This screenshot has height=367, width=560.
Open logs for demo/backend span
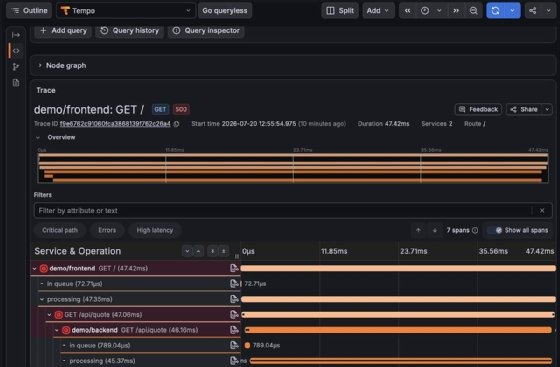click(234, 330)
